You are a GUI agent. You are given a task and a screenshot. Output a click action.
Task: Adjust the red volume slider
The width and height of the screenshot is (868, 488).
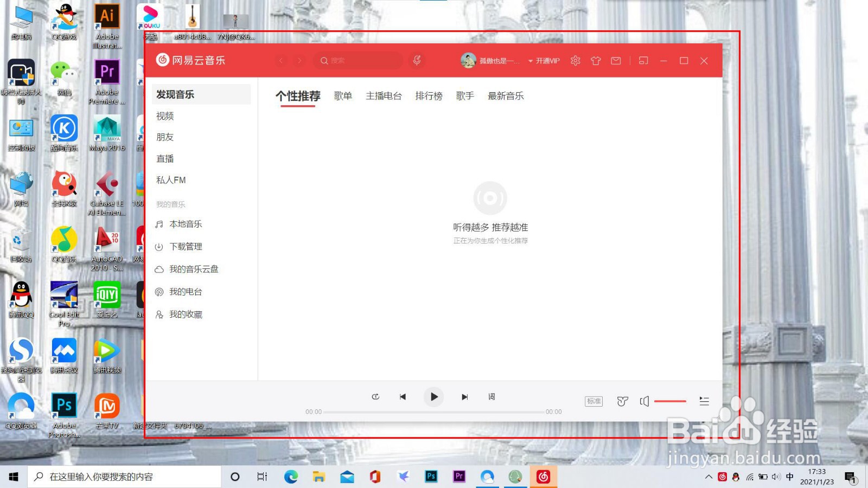coord(670,401)
